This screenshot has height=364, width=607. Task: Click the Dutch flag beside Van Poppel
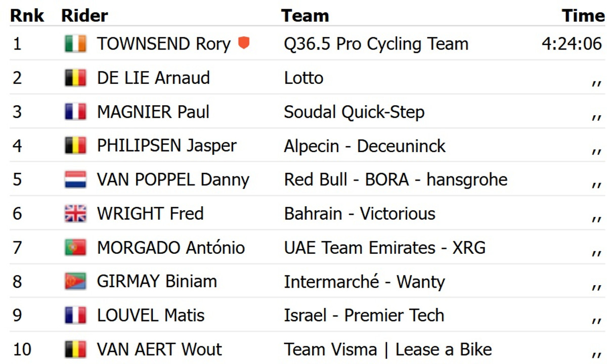[75, 180]
